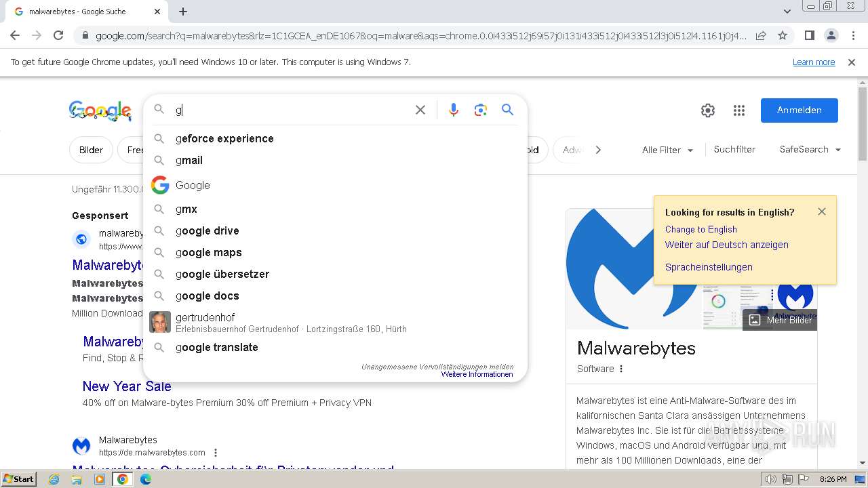Select the google drive suggestion

pyautogui.click(x=335, y=230)
